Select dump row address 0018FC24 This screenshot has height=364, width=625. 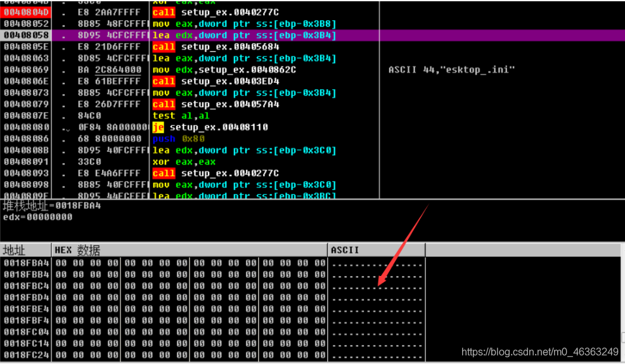27,355
